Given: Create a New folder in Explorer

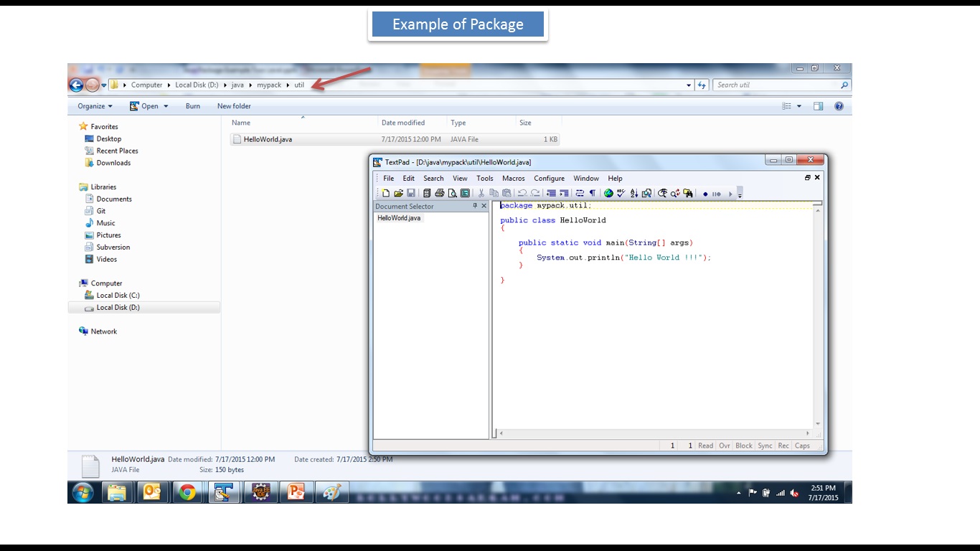Looking at the screenshot, I should (234, 106).
